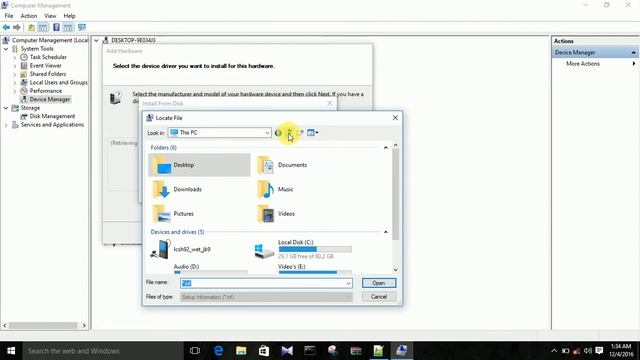Click the Cancel button in Locate File
Viewport: 640px width, 360px height.
[x=379, y=297]
